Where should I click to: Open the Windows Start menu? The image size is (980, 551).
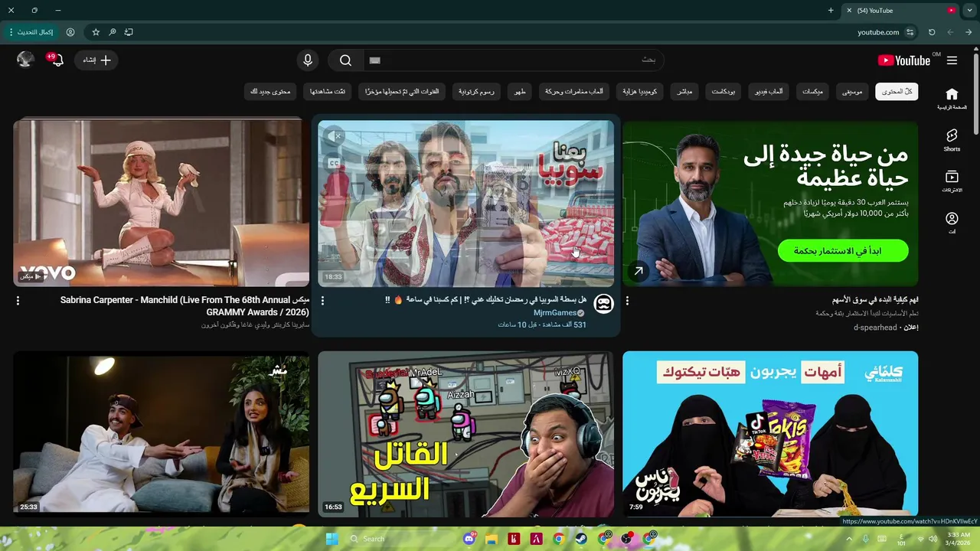tap(332, 539)
